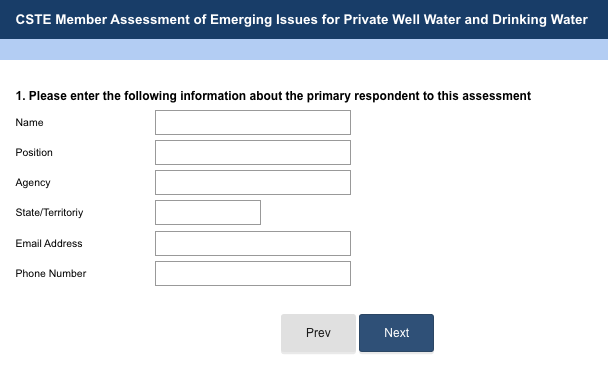This screenshot has width=608, height=387.
Task: Click the 'Name' field label
Action: click(29, 123)
